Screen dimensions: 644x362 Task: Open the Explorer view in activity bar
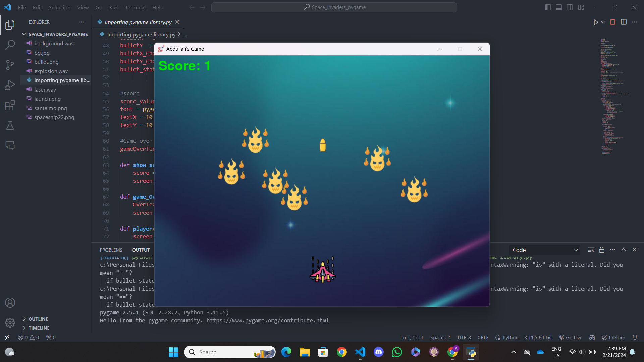coord(10,24)
